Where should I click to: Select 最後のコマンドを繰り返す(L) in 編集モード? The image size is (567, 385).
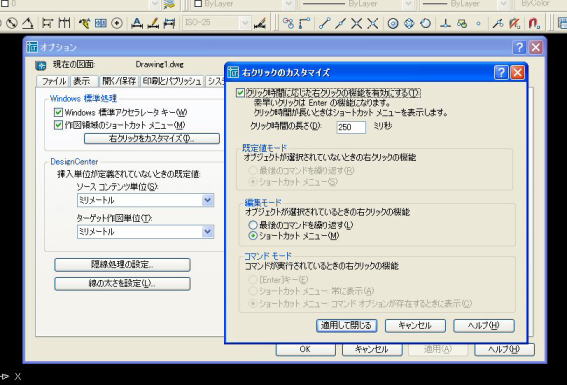pyautogui.click(x=253, y=225)
